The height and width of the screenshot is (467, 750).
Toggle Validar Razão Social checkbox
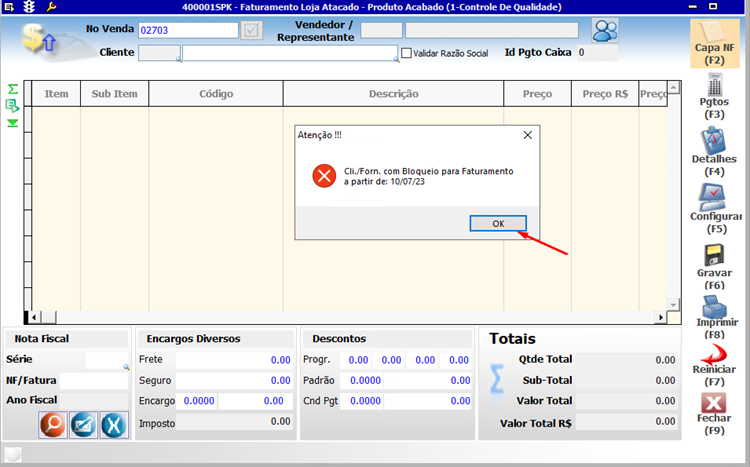[x=406, y=53]
